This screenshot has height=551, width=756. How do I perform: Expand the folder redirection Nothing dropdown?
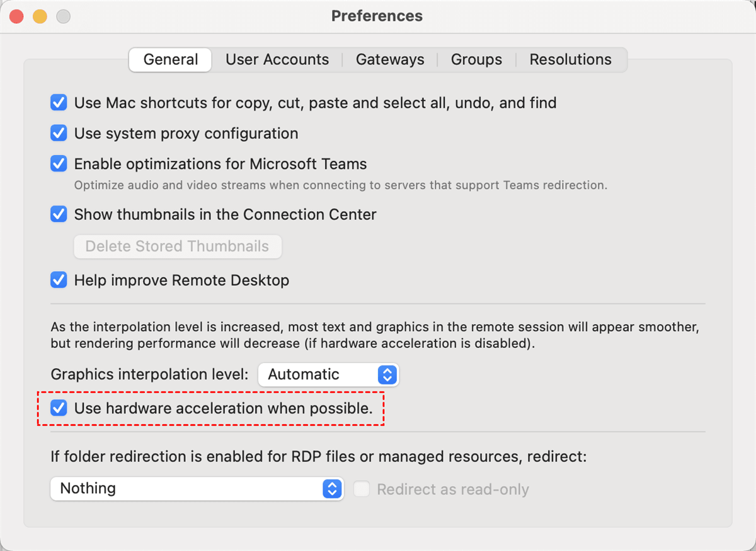click(195, 489)
